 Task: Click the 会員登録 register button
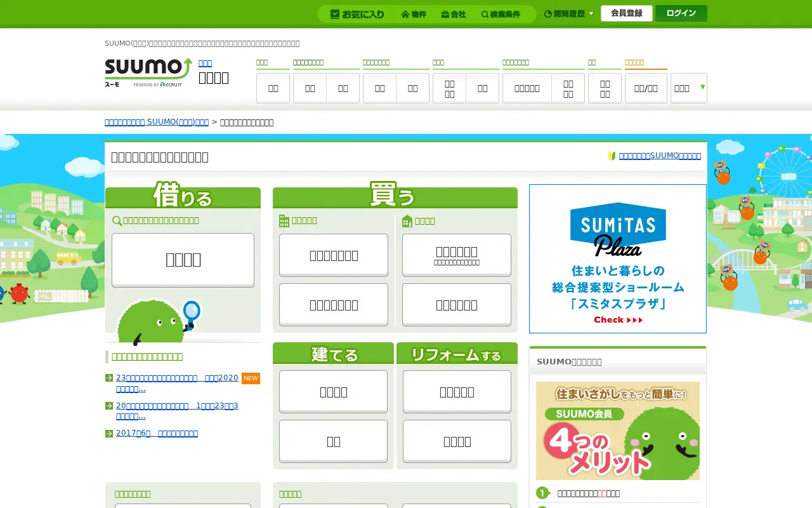pos(627,13)
